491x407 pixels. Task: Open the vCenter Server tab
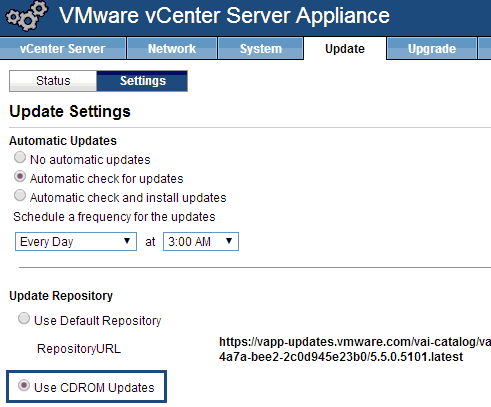[63, 49]
